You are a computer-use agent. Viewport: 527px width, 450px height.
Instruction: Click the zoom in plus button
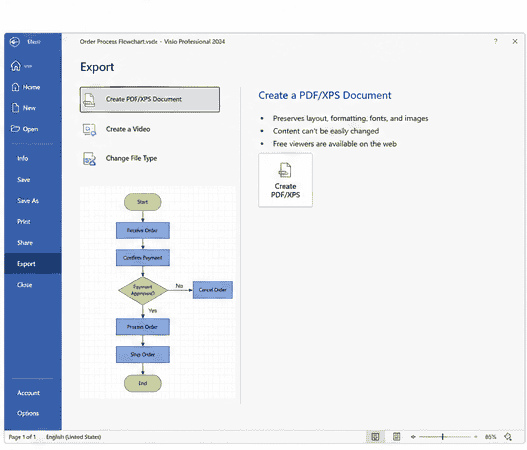click(476, 437)
